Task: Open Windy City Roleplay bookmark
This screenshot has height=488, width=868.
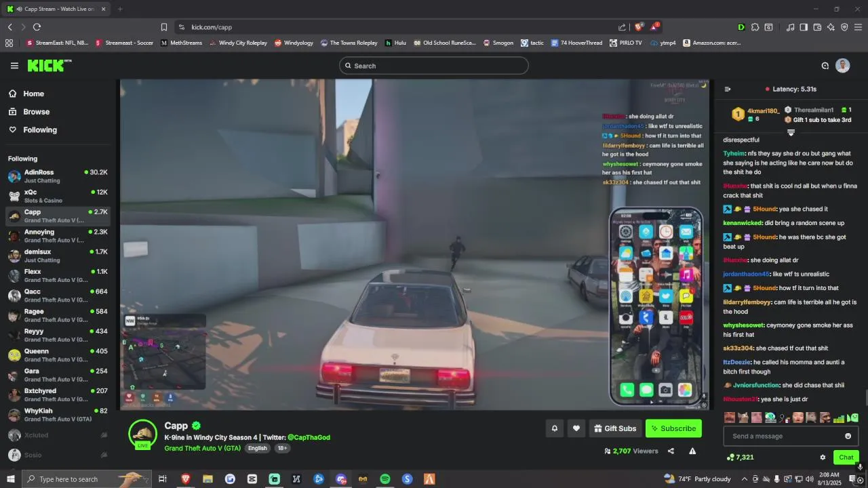Action: pos(238,43)
